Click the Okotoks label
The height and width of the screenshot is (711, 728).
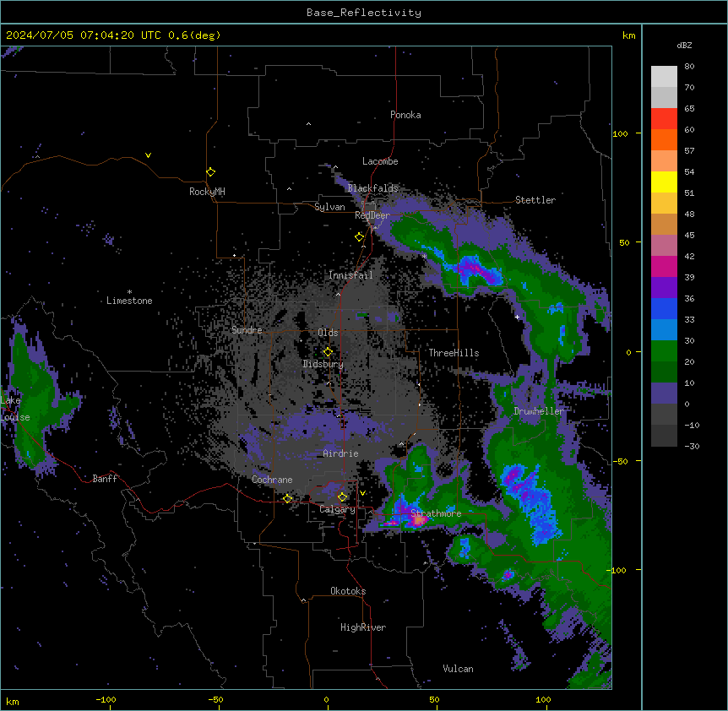point(348,591)
